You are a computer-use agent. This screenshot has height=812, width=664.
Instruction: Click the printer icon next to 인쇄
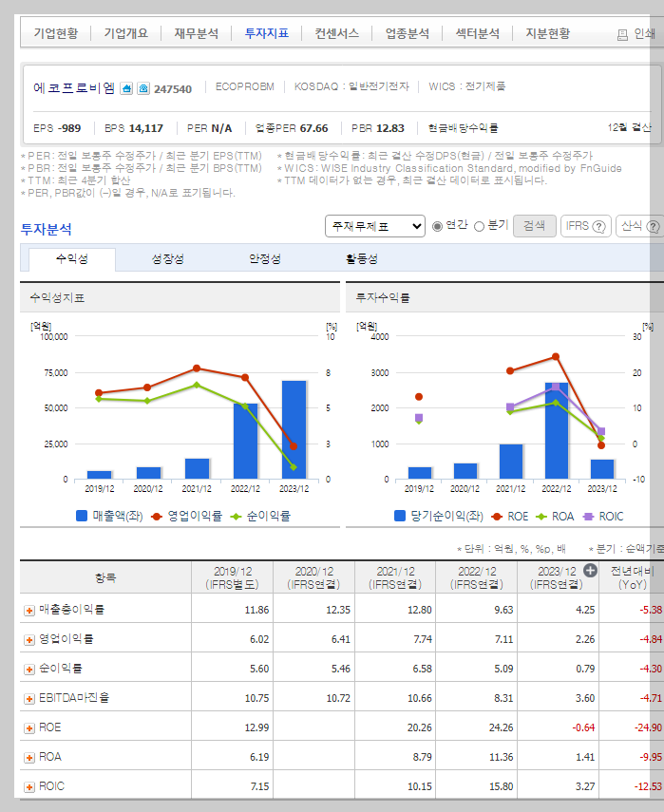pos(622,35)
